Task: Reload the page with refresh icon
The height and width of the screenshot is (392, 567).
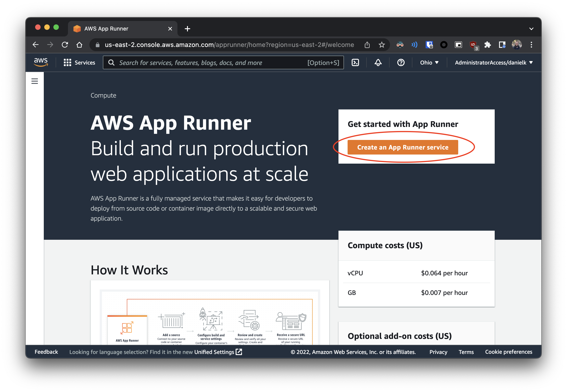Action: pyautogui.click(x=65, y=45)
